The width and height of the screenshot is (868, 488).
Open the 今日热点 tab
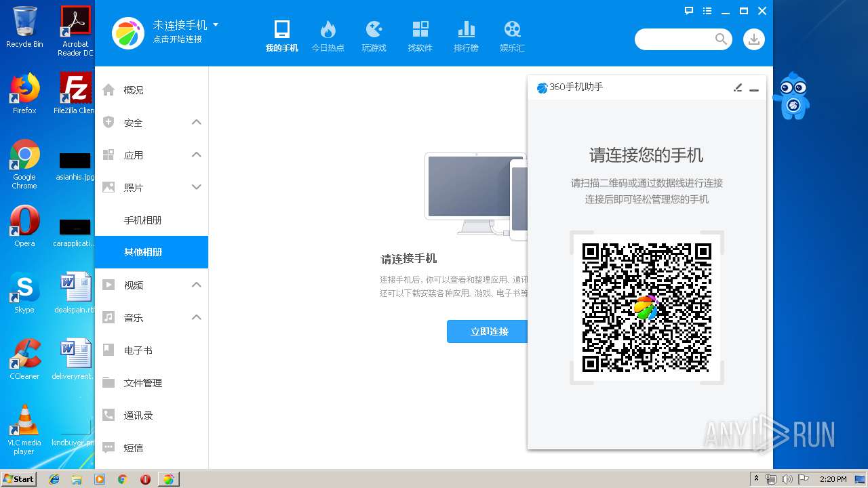pos(328,36)
